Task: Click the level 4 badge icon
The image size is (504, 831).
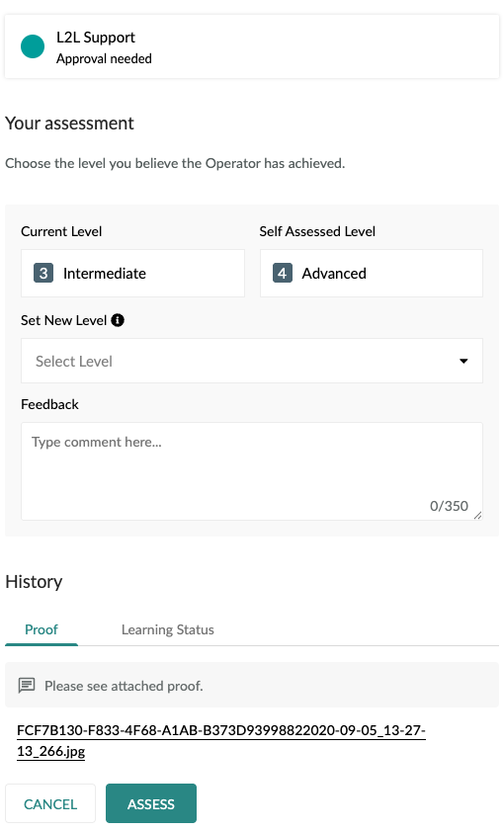Action: coord(283,273)
